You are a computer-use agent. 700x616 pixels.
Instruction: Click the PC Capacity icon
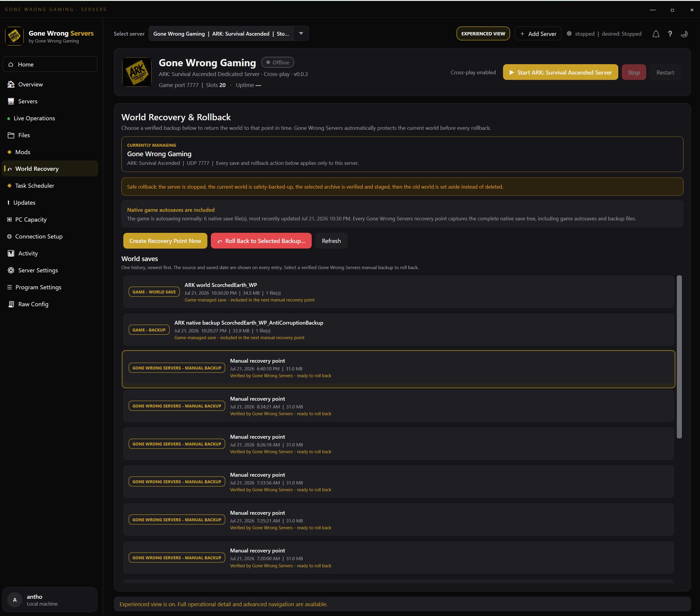coord(9,219)
